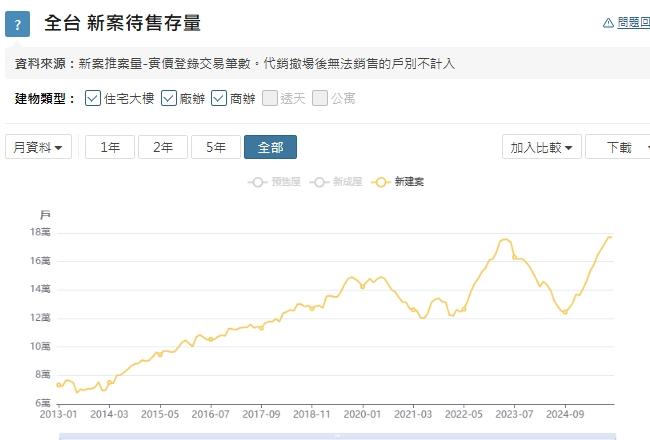Viewport: 650px width, 440px height.
Task: Click the blue question mark help icon
Action: click(x=18, y=24)
